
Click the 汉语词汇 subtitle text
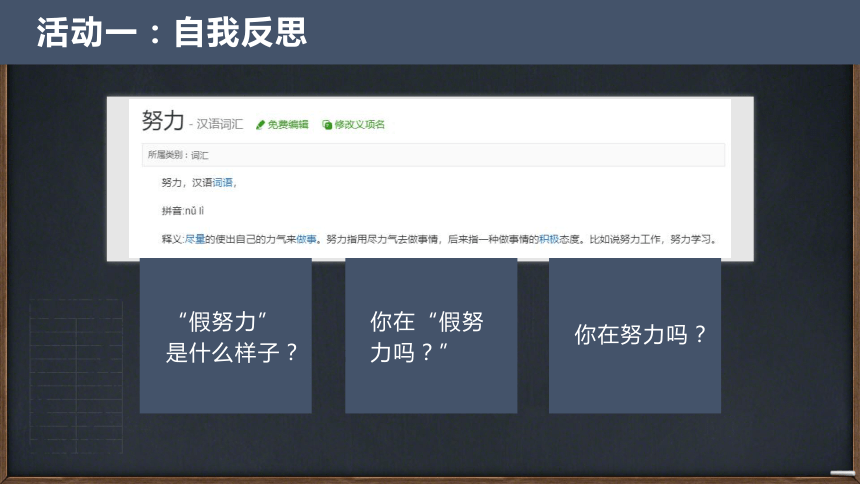point(220,125)
